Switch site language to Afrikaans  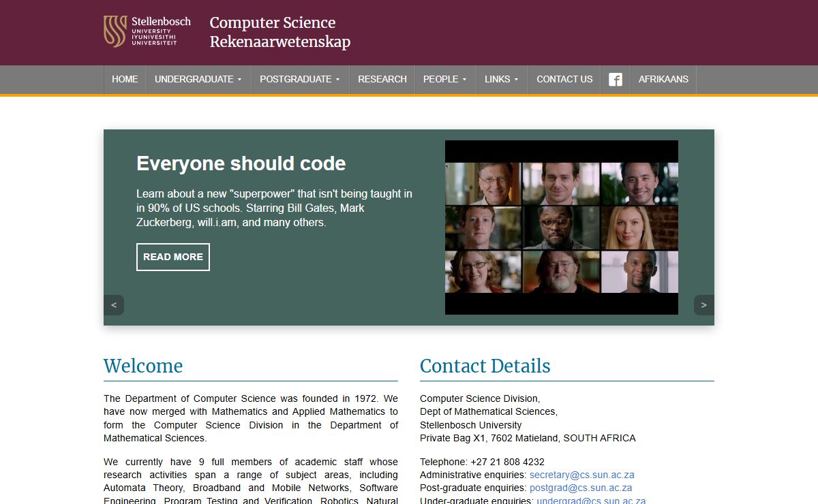[x=663, y=80]
